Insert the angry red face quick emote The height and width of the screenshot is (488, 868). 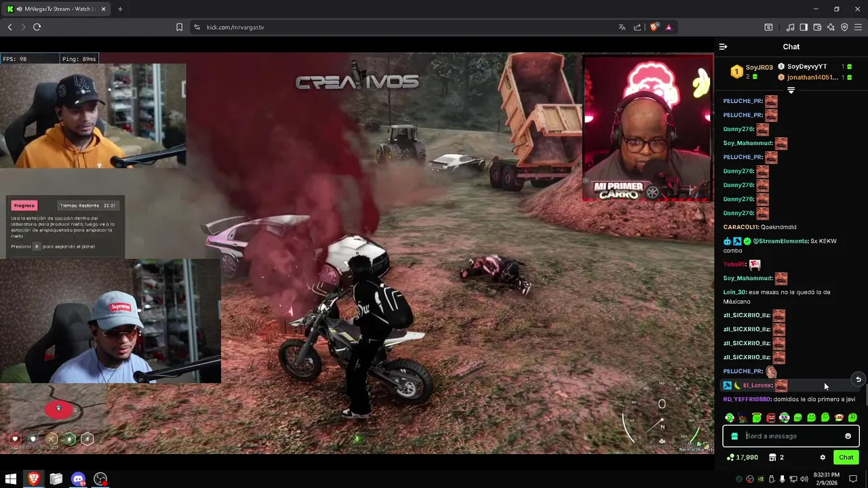pyautogui.click(x=770, y=418)
